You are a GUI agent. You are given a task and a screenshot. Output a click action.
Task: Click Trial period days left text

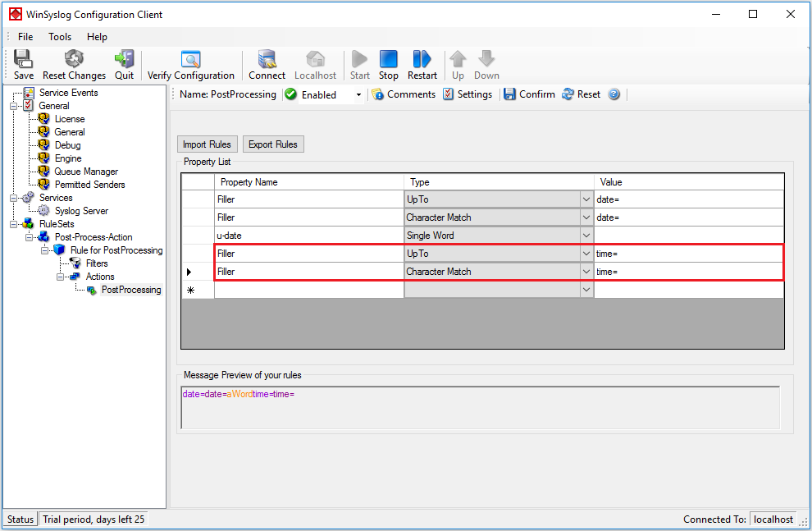pyautogui.click(x=94, y=519)
